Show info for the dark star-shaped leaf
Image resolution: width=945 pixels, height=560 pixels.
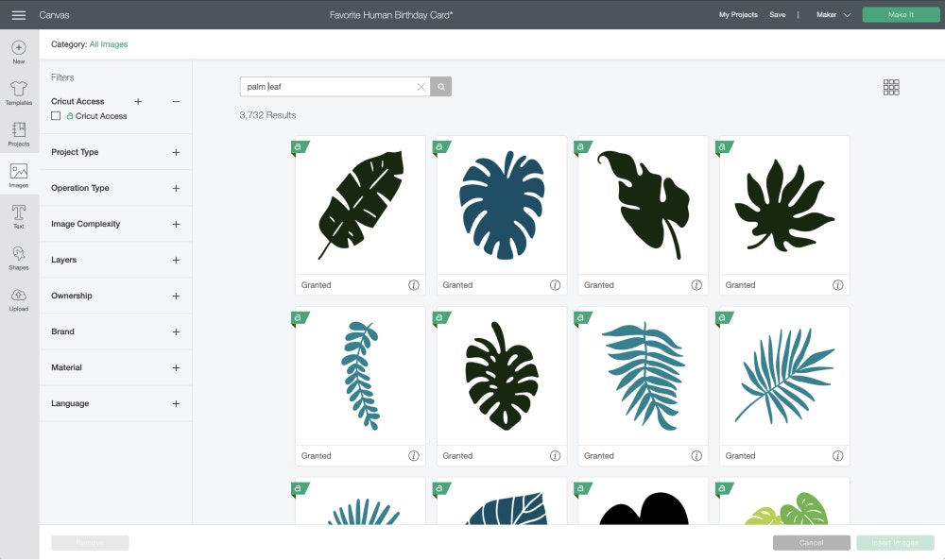pyautogui.click(x=837, y=285)
